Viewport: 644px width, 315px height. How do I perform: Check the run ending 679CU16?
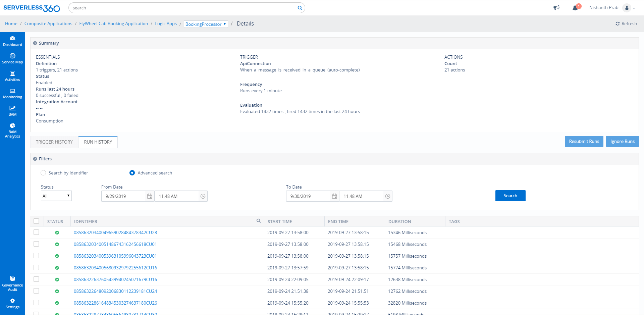36,279
